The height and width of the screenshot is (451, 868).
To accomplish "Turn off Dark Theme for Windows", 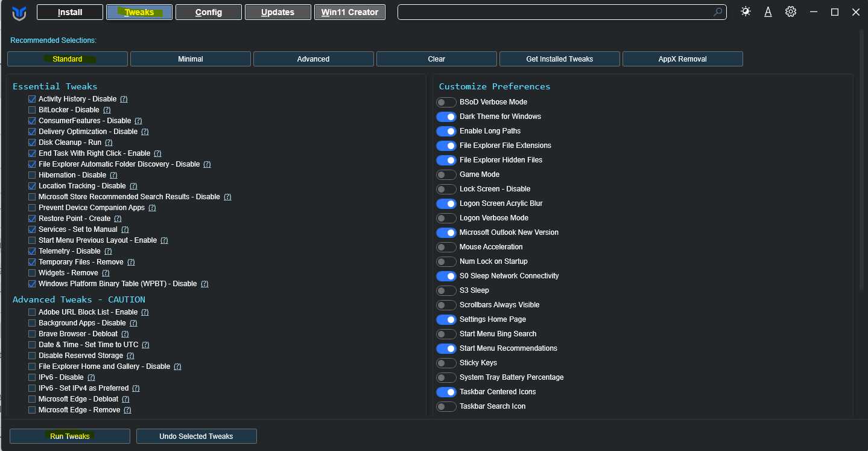I will (x=446, y=117).
